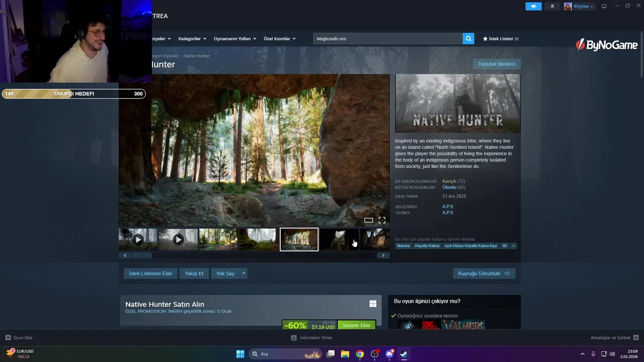Click the Windows platform icon in purchase box
The image size is (644, 362).
click(373, 304)
